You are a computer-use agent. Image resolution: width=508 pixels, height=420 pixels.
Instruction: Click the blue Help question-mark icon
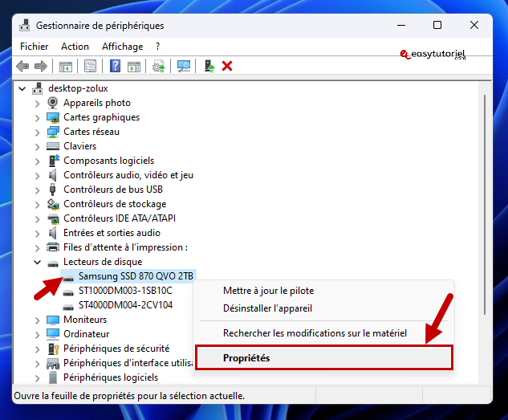[x=115, y=66]
